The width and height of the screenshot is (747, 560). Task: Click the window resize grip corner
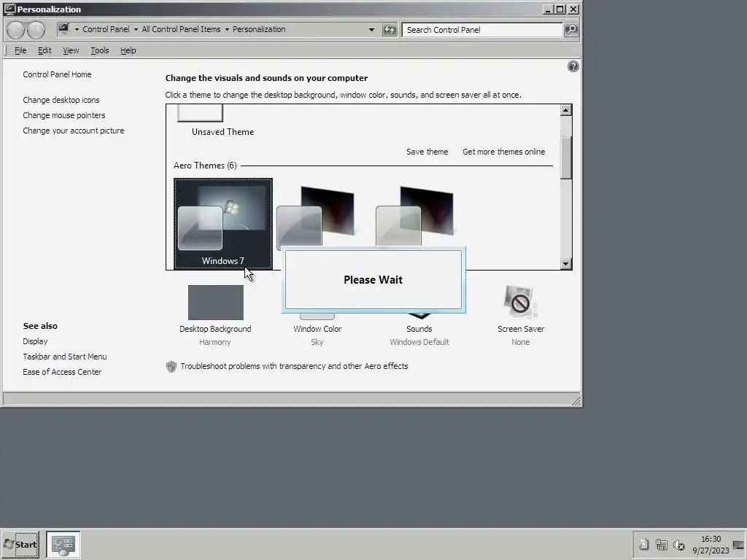click(x=576, y=400)
